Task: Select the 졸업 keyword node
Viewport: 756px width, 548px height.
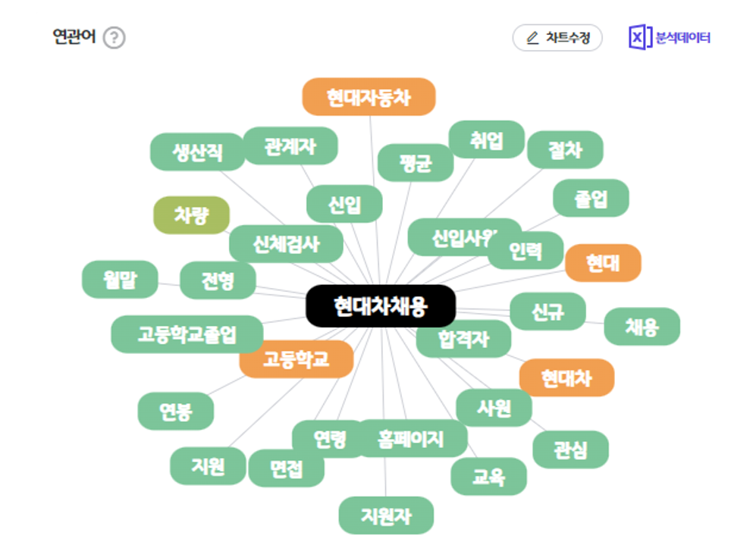Action: tap(591, 198)
